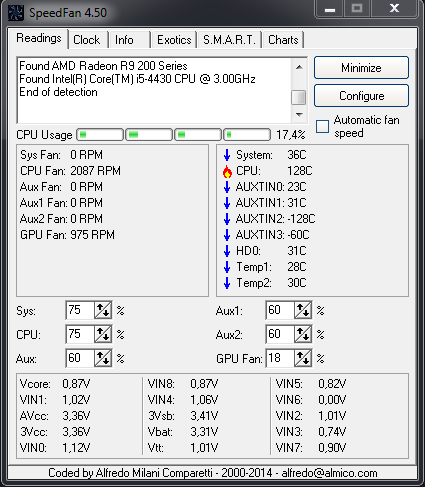Viewport: 425px width, 487px height.
Task: Click the Sys speed percentage field
Action: (x=80, y=310)
